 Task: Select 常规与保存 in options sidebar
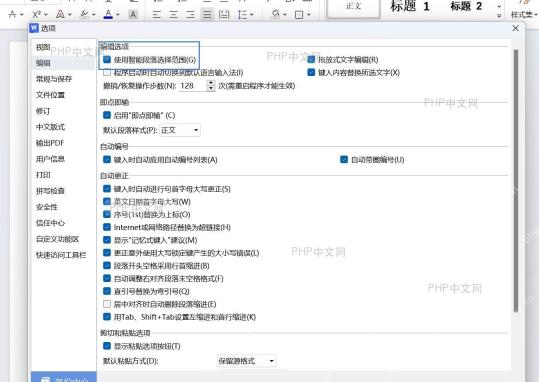54,79
